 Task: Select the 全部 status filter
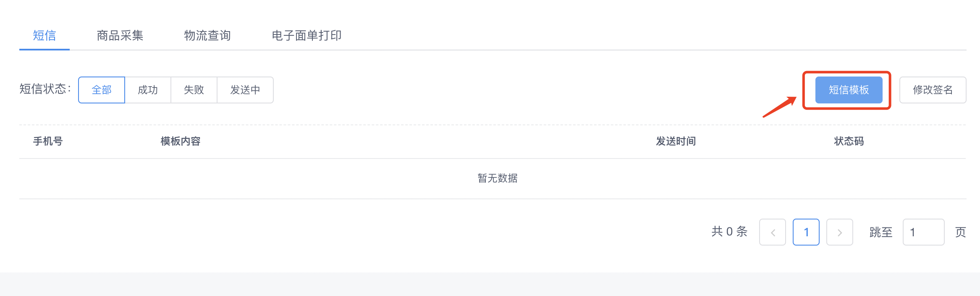102,90
